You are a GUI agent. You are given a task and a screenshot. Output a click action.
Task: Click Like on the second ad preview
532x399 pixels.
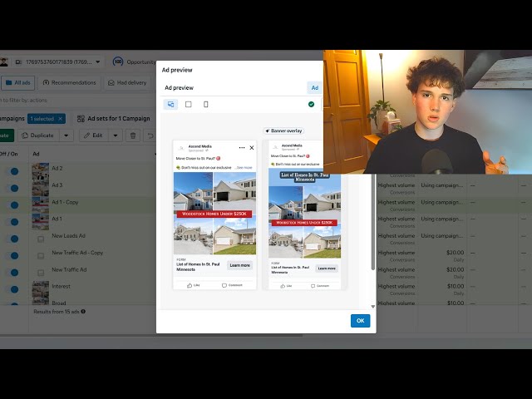tap(286, 286)
